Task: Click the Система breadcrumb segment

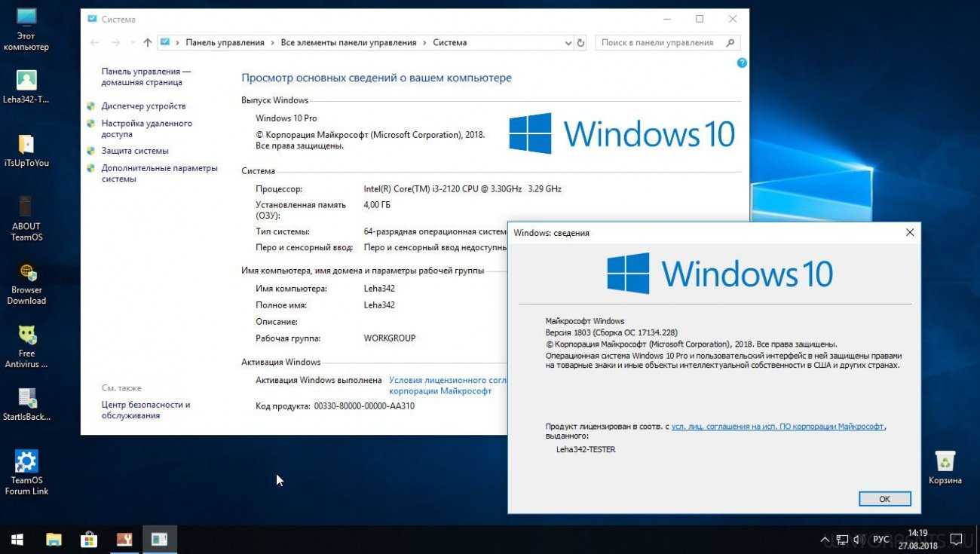Action: pyautogui.click(x=449, y=43)
